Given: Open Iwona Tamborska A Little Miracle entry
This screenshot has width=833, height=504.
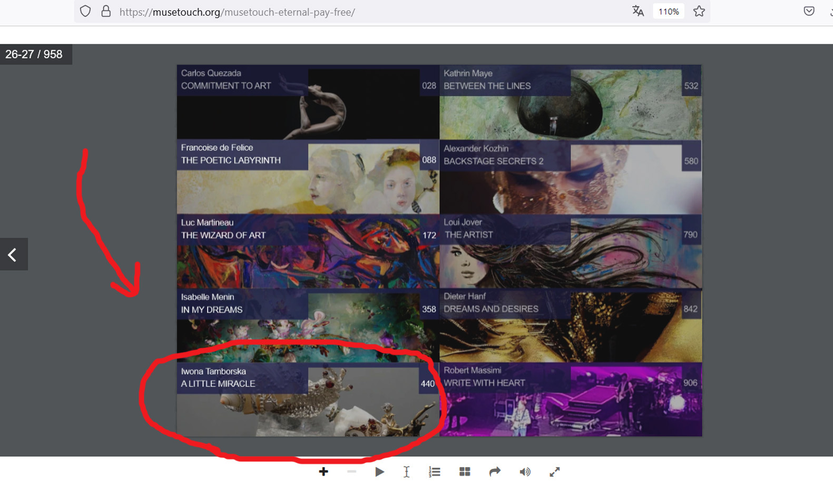Looking at the screenshot, I should [308, 399].
